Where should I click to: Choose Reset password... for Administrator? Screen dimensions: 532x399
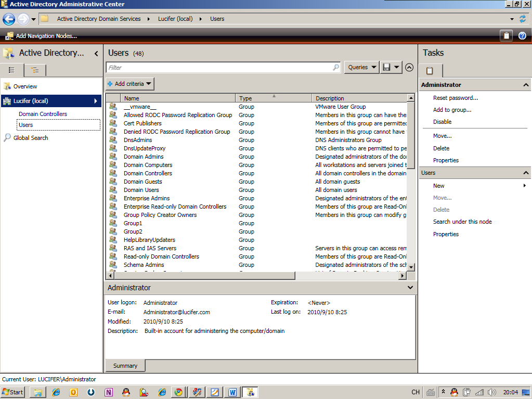click(456, 98)
